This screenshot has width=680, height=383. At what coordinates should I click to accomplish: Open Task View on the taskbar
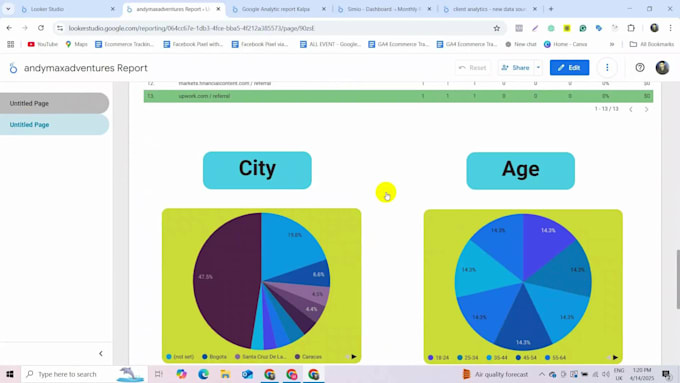[159, 374]
